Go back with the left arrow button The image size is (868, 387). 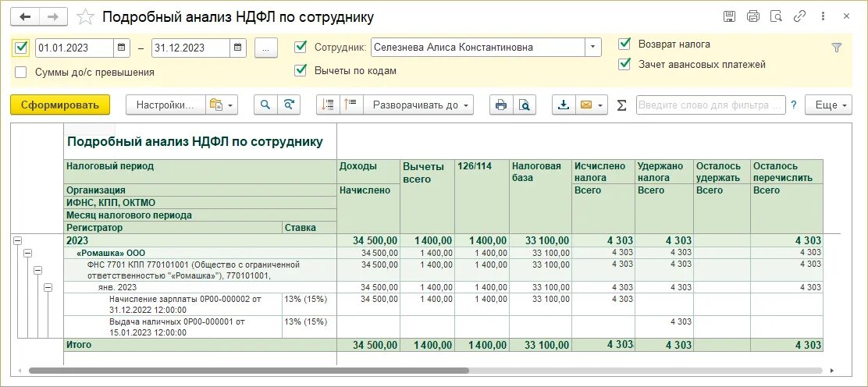[25, 17]
